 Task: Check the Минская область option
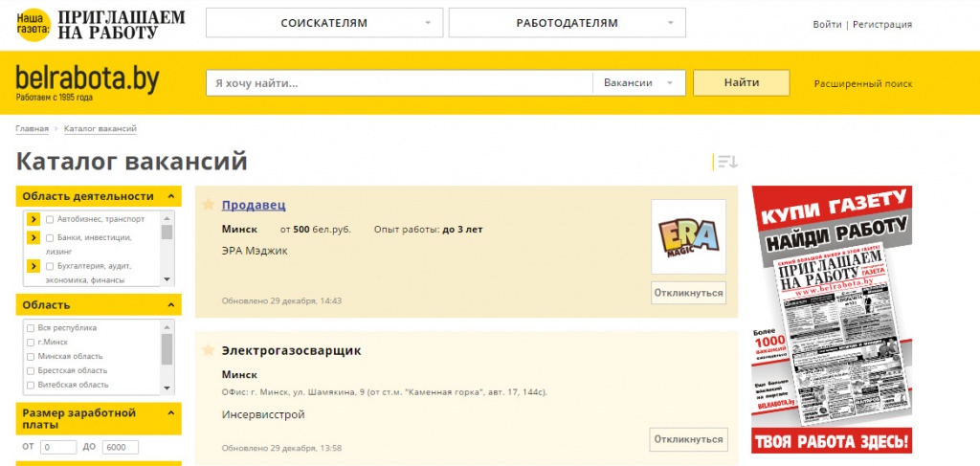point(30,357)
